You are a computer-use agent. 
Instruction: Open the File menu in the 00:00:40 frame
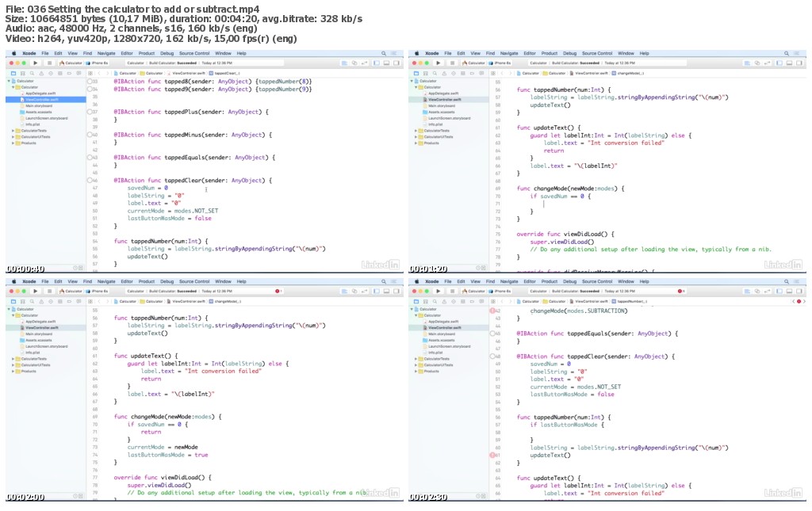(45, 53)
